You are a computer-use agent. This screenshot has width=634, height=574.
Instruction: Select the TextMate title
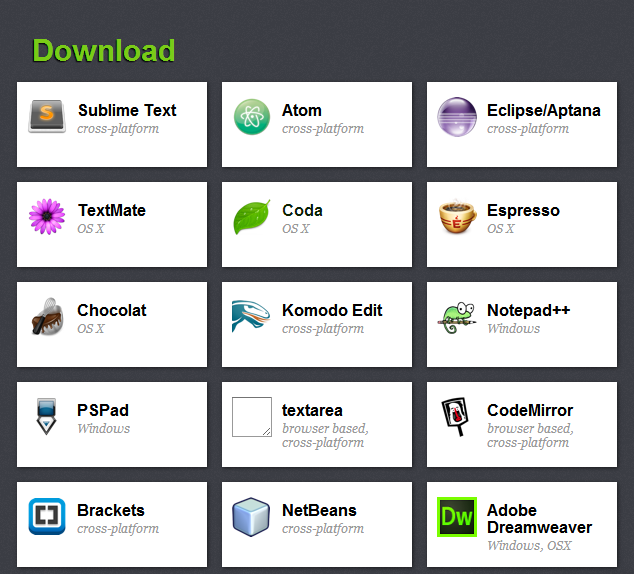tap(112, 210)
